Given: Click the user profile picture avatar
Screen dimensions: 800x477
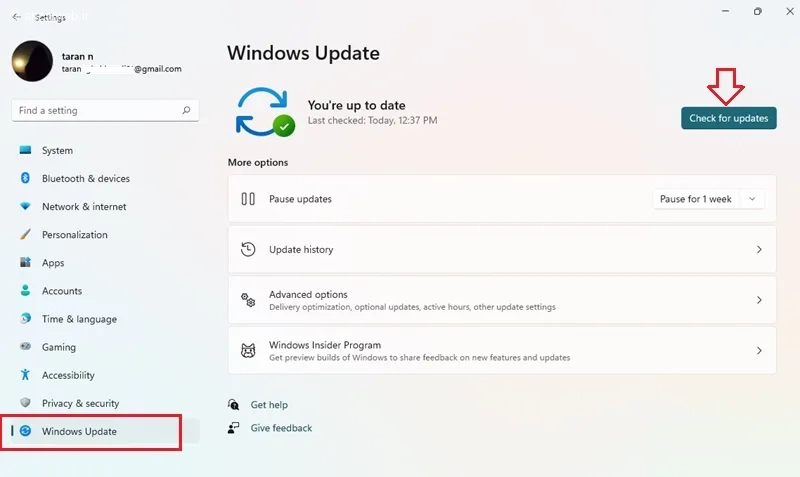Looking at the screenshot, I should point(32,62).
